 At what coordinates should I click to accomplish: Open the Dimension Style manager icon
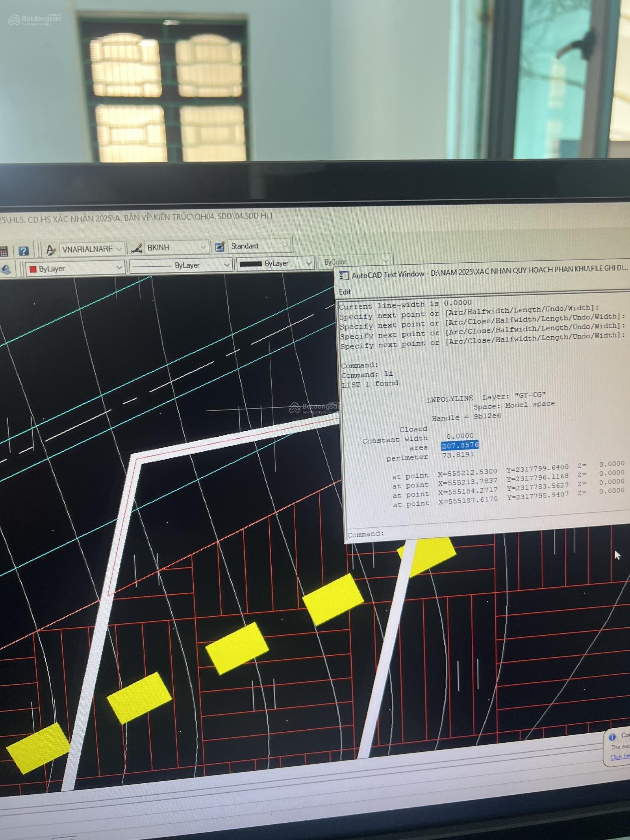137,248
